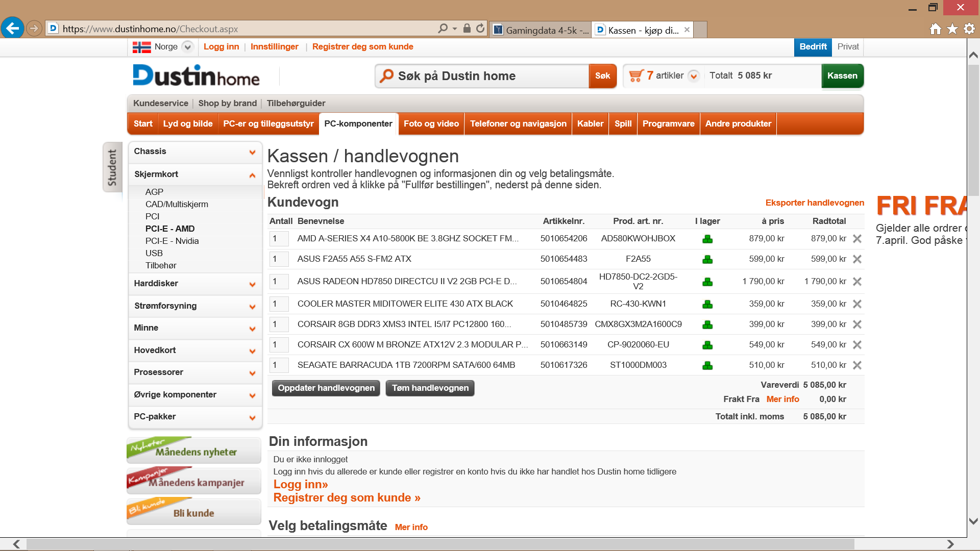This screenshot has height=551, width=980.
Task: Open the Norge country dropdown arrow
Action: (x=188, y=47)
